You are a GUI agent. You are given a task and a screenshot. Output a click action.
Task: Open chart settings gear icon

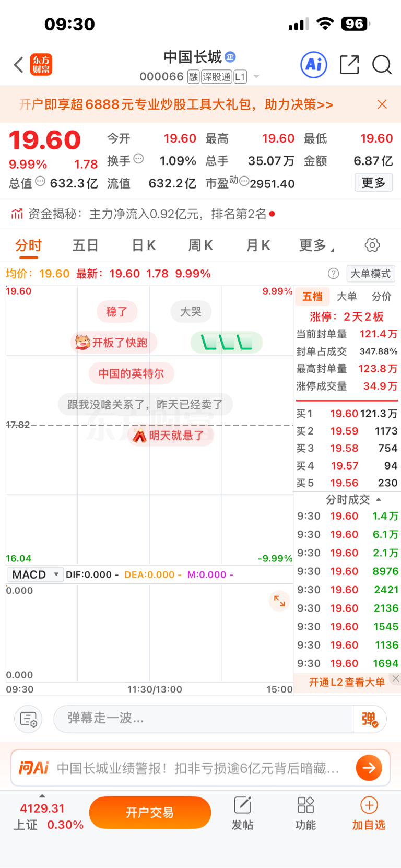coord(372,245)
